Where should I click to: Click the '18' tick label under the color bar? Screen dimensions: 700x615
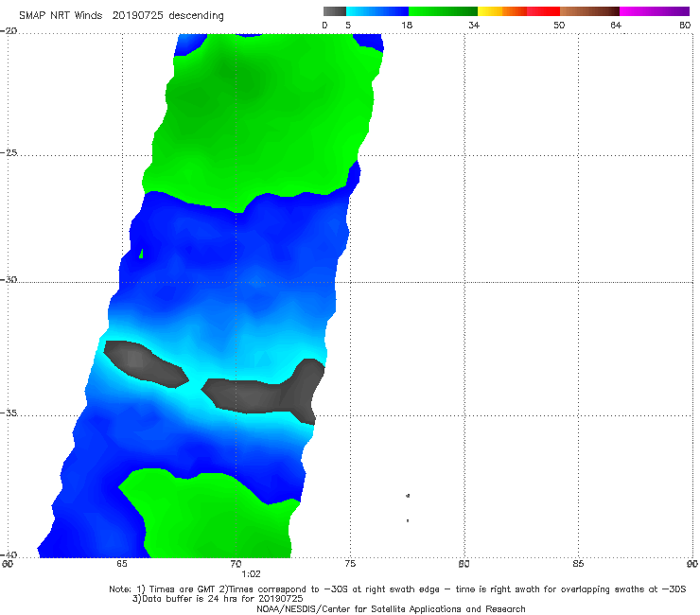pyautogui.click(x=407, y=25)
